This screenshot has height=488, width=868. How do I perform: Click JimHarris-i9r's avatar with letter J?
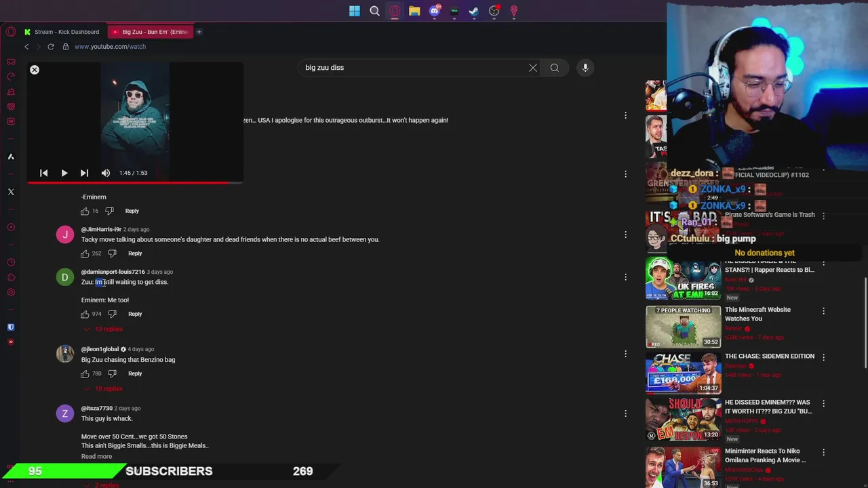65,235
